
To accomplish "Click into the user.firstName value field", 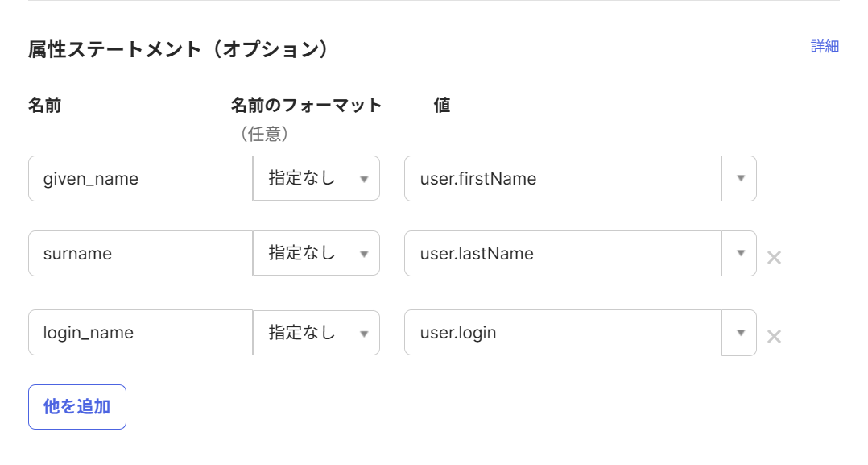I will 563,179.
